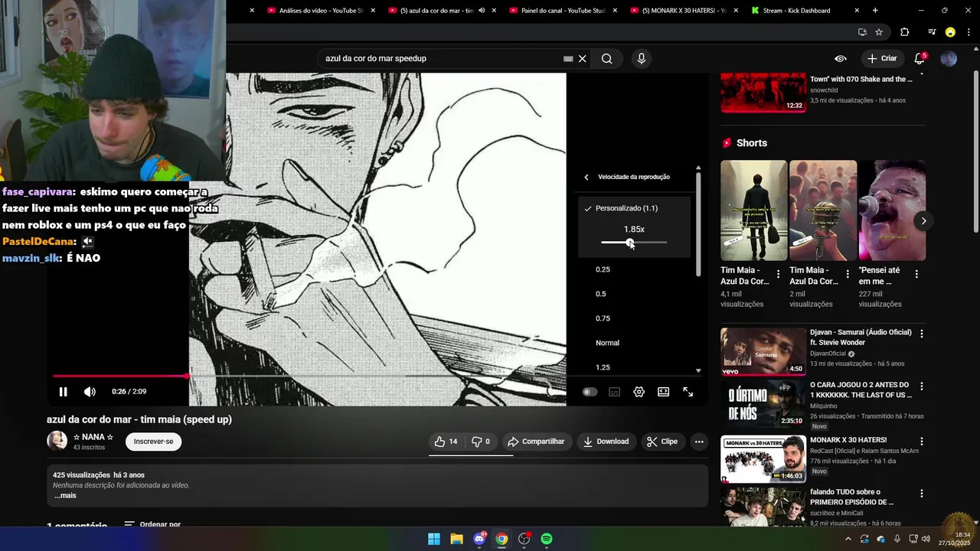The width and height of the screenshot is (980, 551).
Task: Open Spotify from the taskbar
Action: tap(547, 539)
